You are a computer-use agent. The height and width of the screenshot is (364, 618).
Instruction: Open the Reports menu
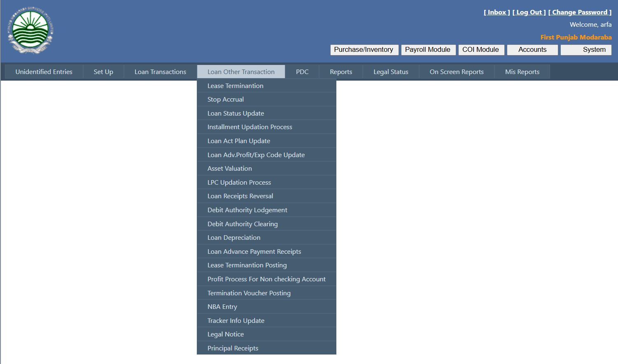click(340, 72)
